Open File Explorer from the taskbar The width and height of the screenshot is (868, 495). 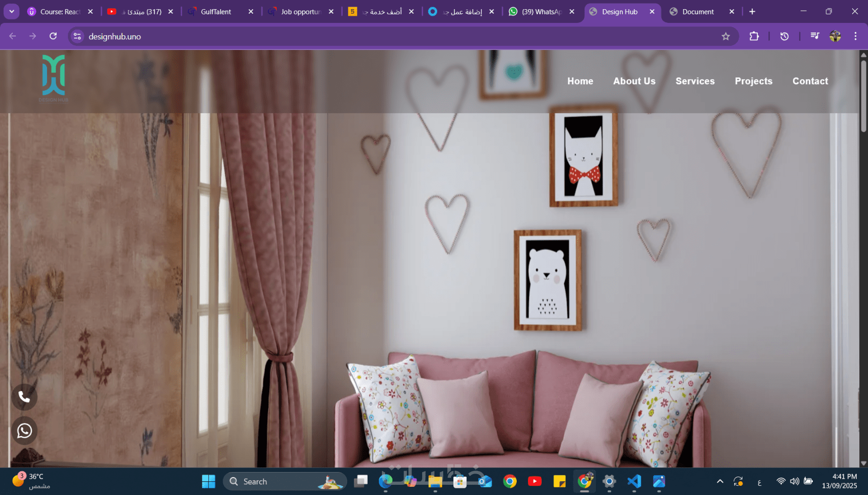(x=435, y=481)
